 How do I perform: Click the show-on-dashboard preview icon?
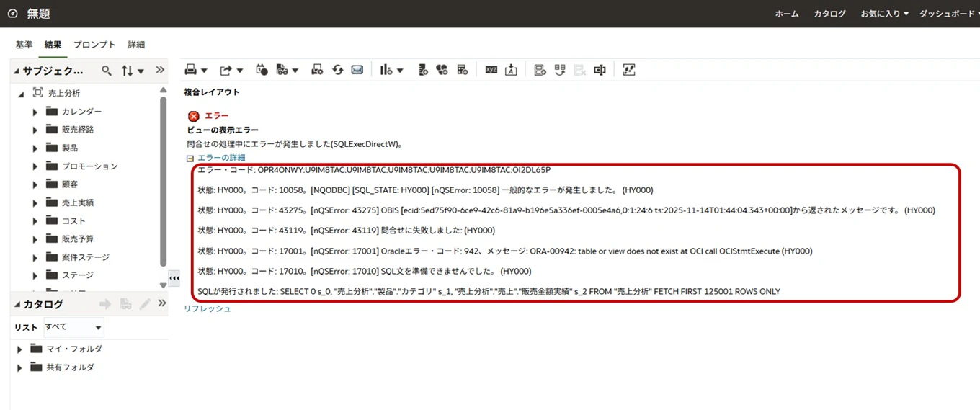pos(282,70)
